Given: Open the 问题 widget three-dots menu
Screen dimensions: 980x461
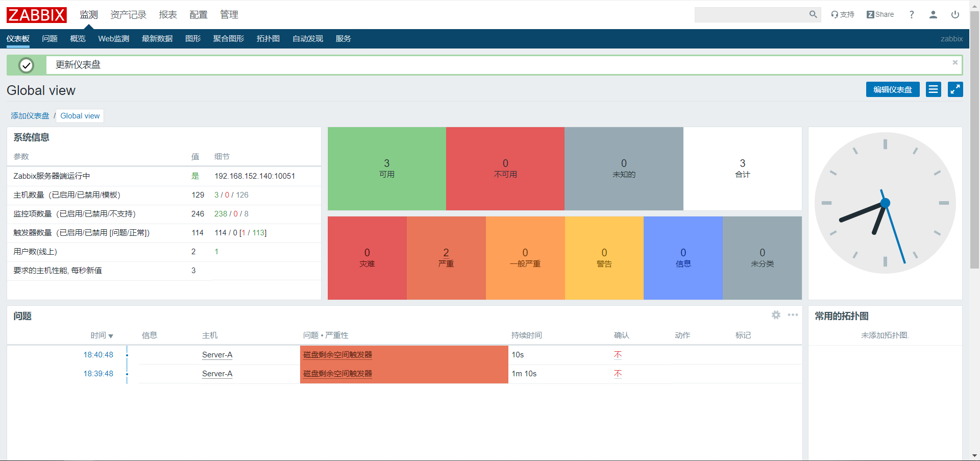Looking at the screenshot, I should [x=793, y=315].
